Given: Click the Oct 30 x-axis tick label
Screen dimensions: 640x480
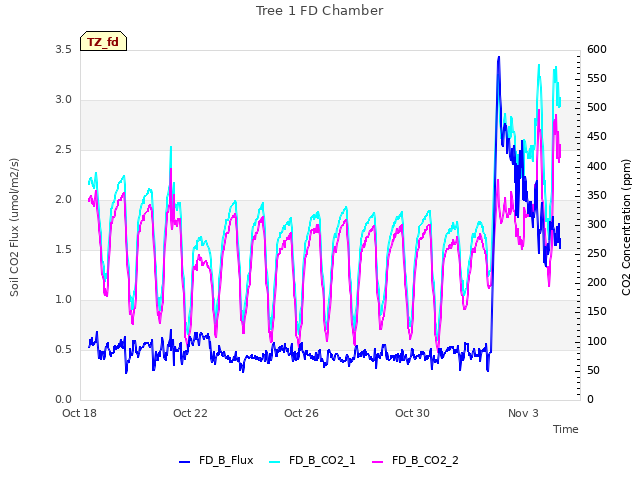Looking at the screenshot, I should coord(412,413).
